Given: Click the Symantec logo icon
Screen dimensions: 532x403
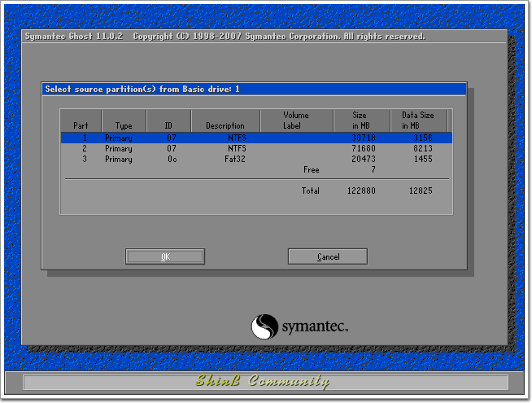Looking at the screenshot, I should click(264, 326).
